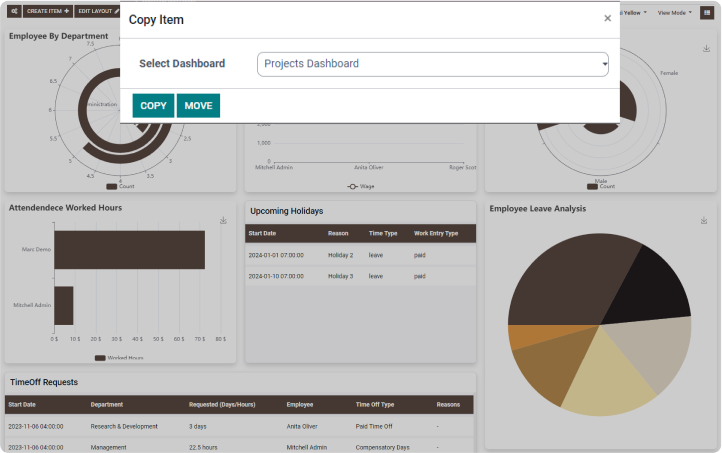Download the Employee Leave Analysis chart
722x453 pixels.
pos(704,220)
